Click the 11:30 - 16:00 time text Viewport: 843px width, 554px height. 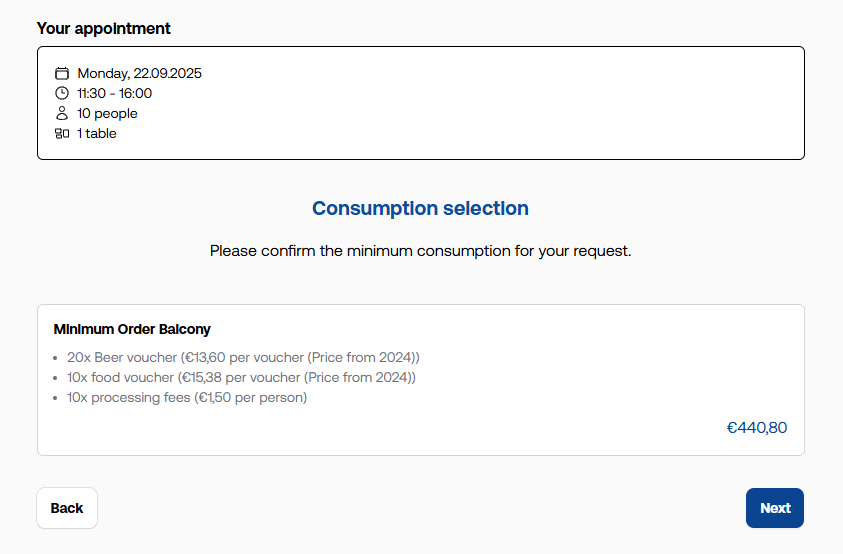click(115, 93)
